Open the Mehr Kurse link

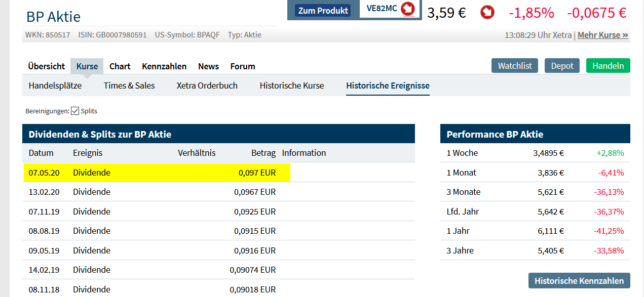pyautogui.click(x=603, y=35)
